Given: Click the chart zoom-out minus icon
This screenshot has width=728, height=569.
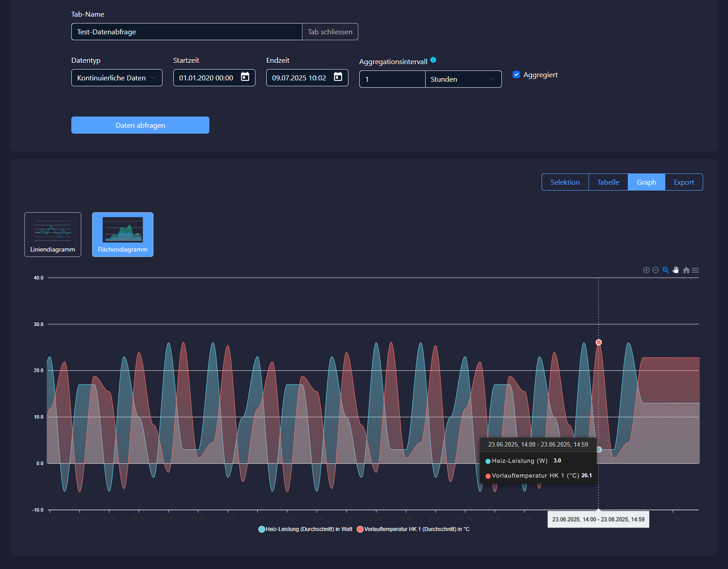Looking at the screenshot, I should [655, 270].
